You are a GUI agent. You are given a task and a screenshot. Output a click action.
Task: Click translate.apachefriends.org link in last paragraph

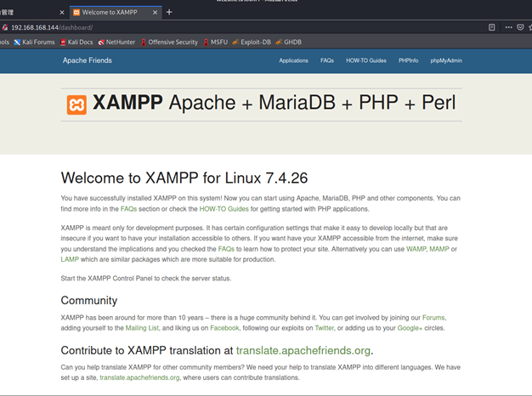point(139,377)
